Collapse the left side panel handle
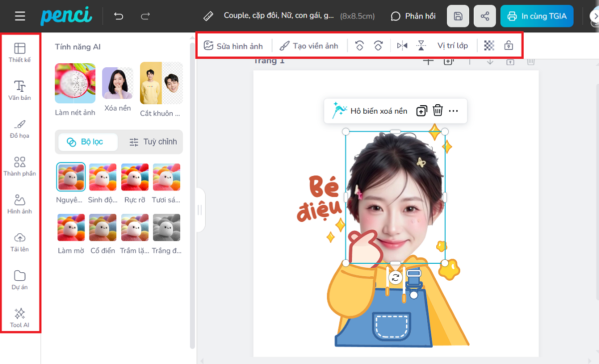This screenshot has height=364, width=599. pyautogui.click(x=200, y=210)
